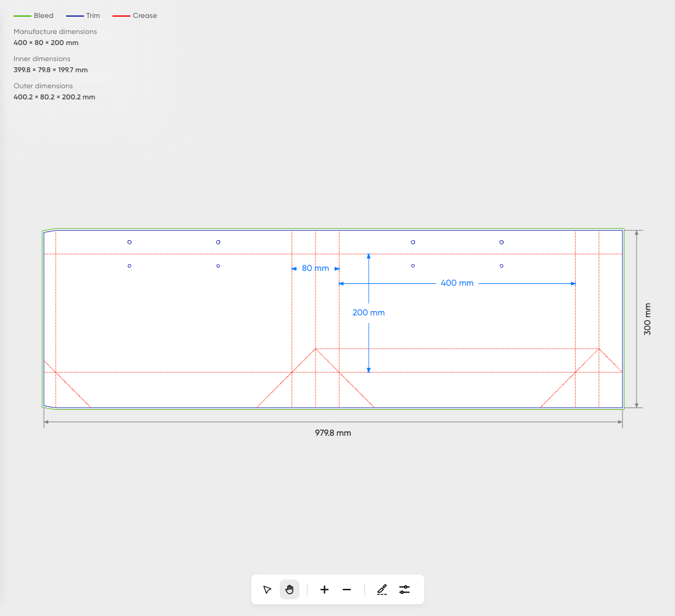
Task: Click the 300 mm total height label
Action: coord(647,318)
